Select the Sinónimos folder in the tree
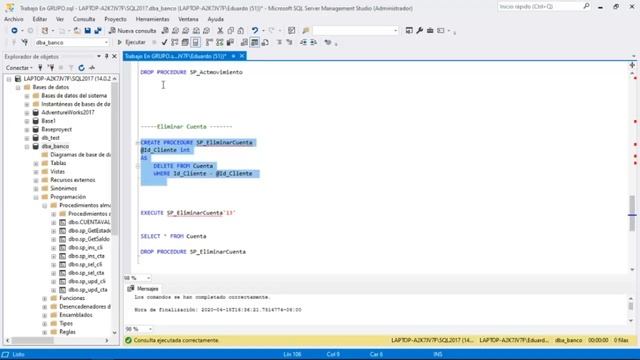 [x=64, y=189]
